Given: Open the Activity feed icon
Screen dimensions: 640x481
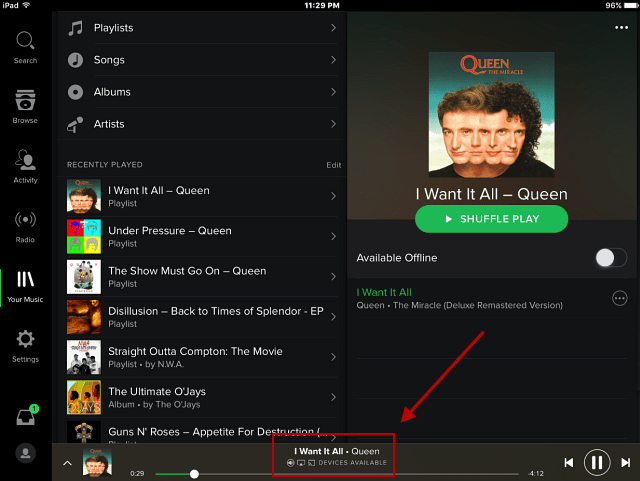Looking at the screenshot, I should 25,160.
